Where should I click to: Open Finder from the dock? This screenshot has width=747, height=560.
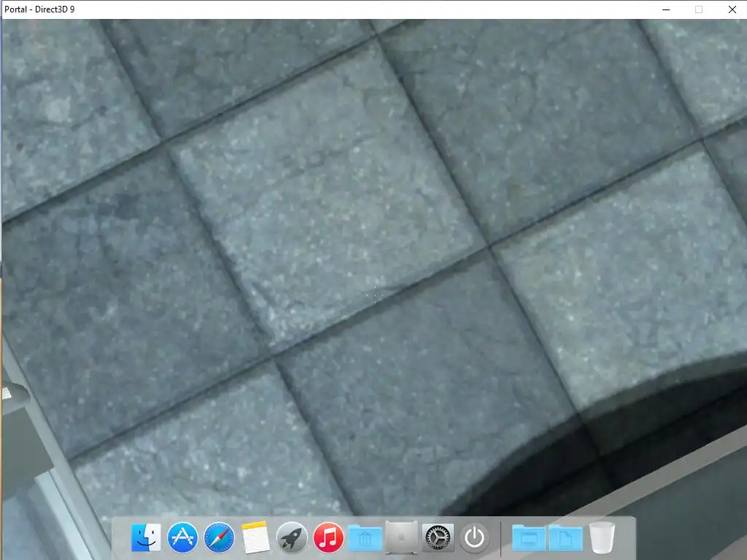[x=146, y=537]
